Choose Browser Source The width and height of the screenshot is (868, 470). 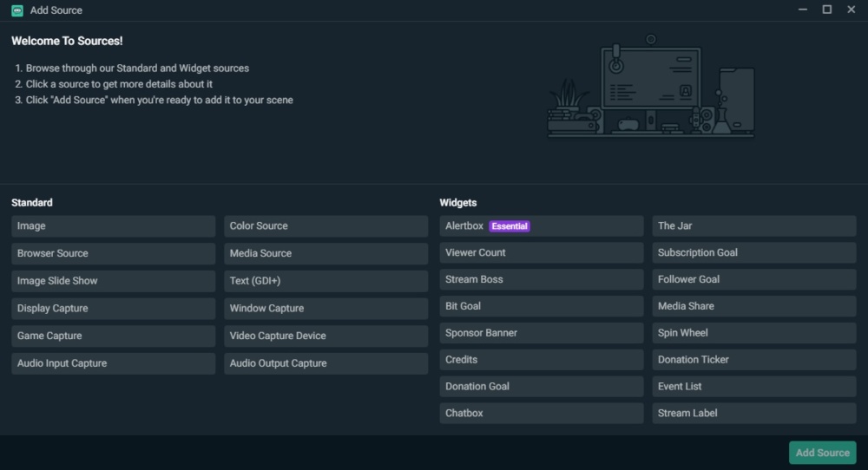point(113,253)
